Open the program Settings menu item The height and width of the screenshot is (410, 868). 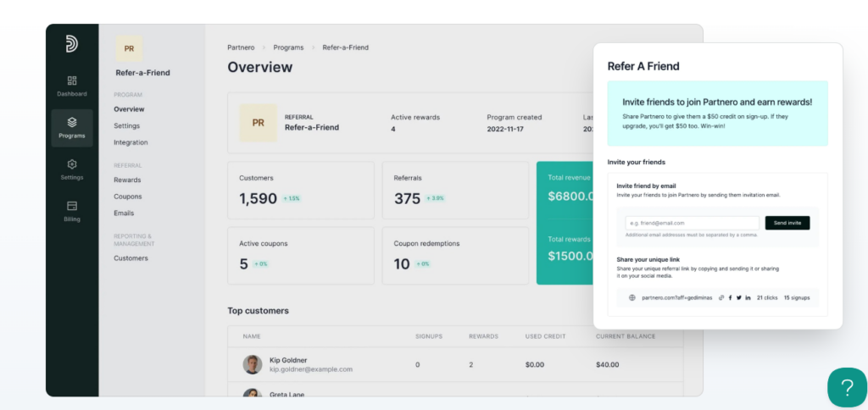tap(127, 126)
